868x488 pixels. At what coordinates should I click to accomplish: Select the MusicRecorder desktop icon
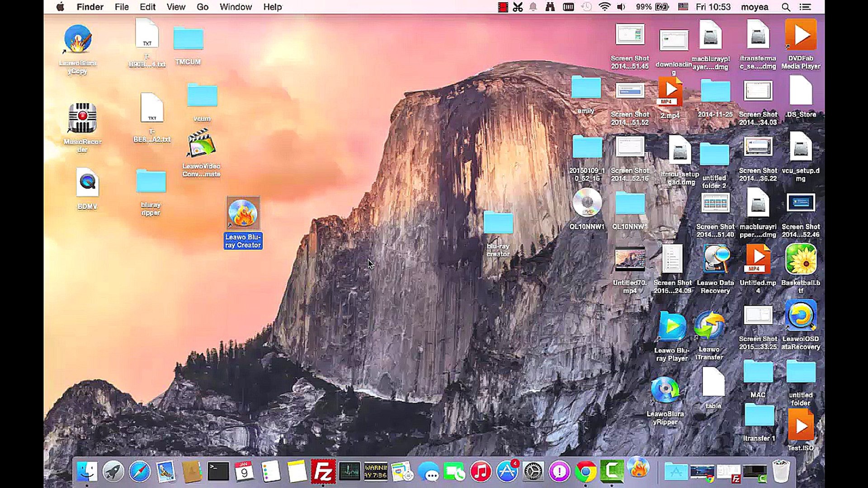(82, 118)
